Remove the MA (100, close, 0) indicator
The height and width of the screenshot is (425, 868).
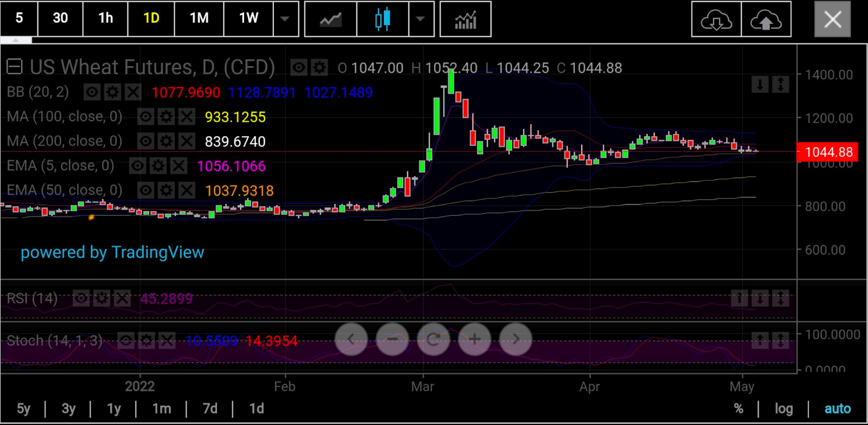(x=187, y=117)
